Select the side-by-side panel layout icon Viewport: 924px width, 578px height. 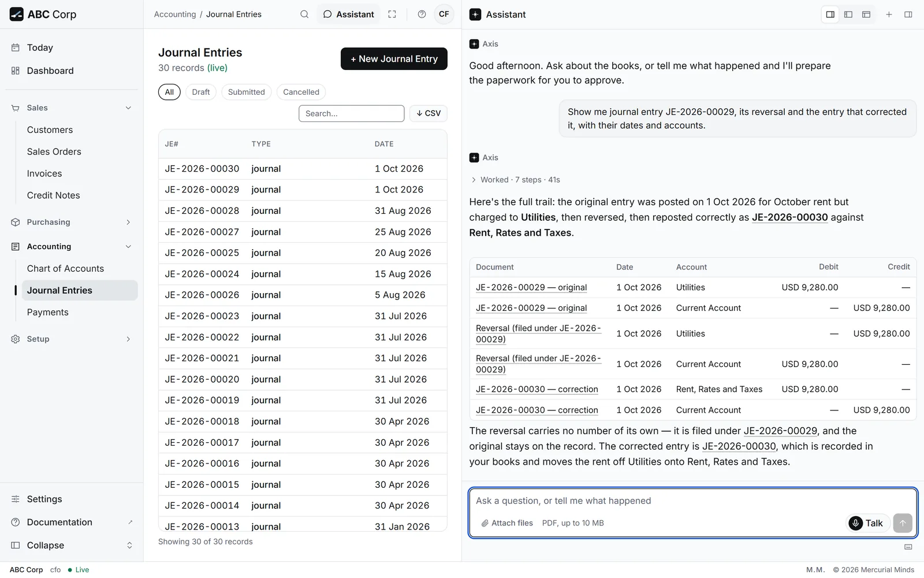pos(830,14)
